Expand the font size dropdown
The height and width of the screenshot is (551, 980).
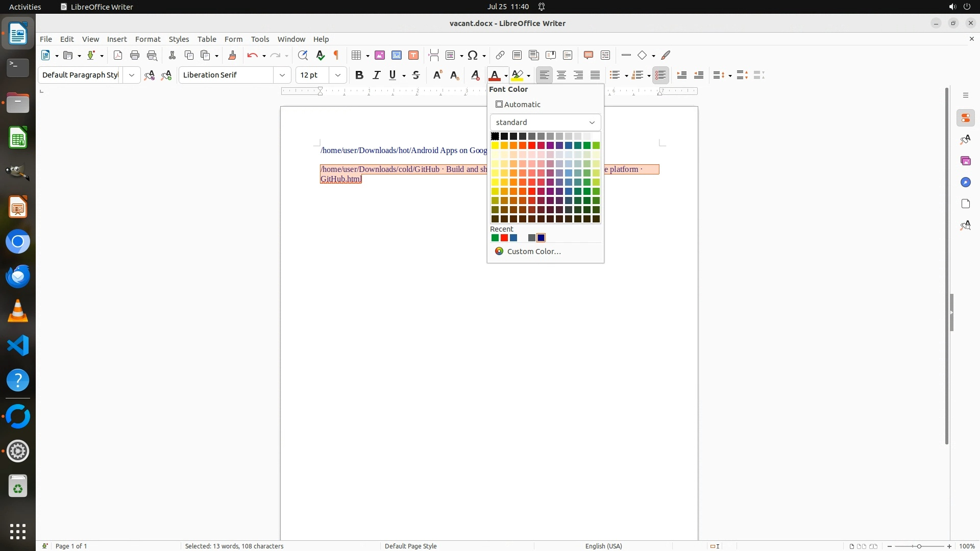[337, 75]
